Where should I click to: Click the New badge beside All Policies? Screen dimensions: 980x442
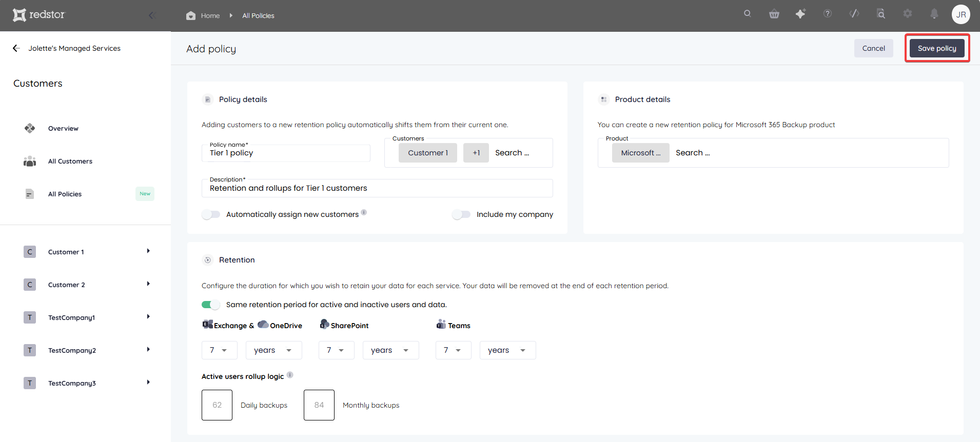coord(145,194)
